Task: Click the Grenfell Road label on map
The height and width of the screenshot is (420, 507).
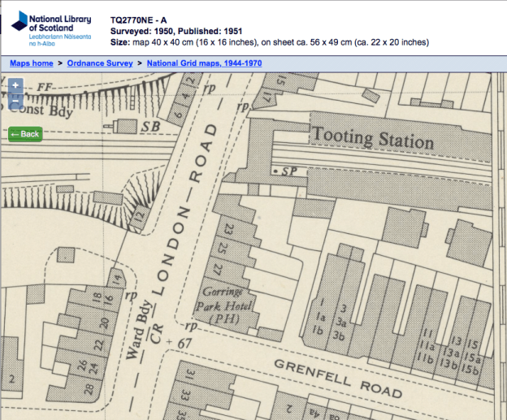Action: coord(337,377)
